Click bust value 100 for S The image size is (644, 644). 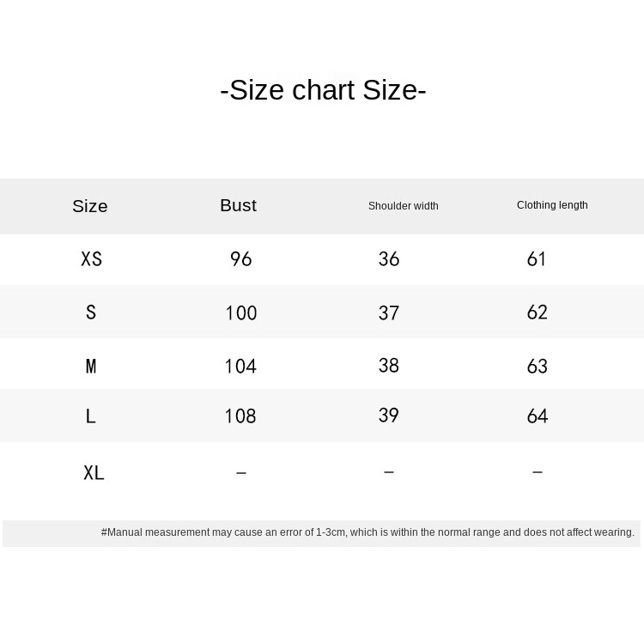(x=241, y=313)
